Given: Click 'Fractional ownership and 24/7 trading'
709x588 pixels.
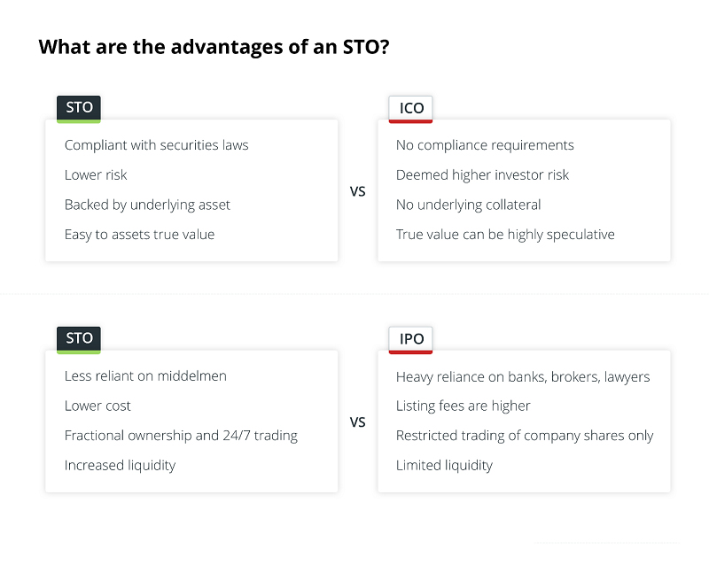Looking at the screenshot, I should click(181, 436).
